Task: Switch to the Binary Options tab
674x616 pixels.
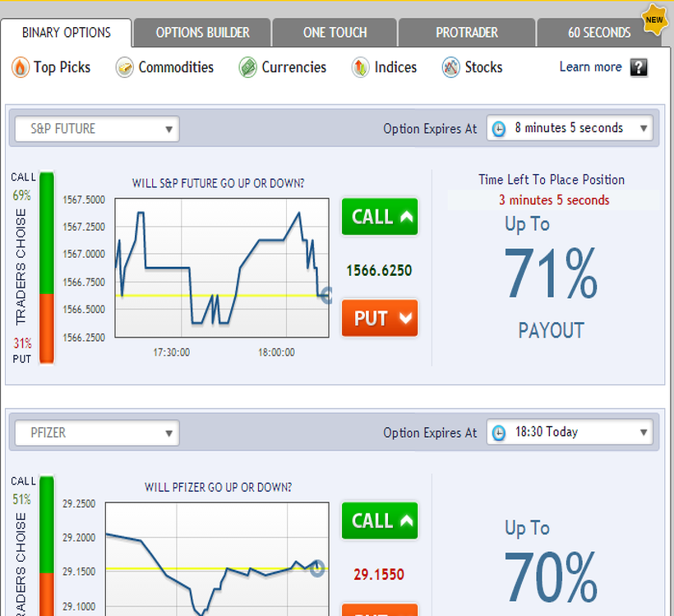Action: [67, 33]
